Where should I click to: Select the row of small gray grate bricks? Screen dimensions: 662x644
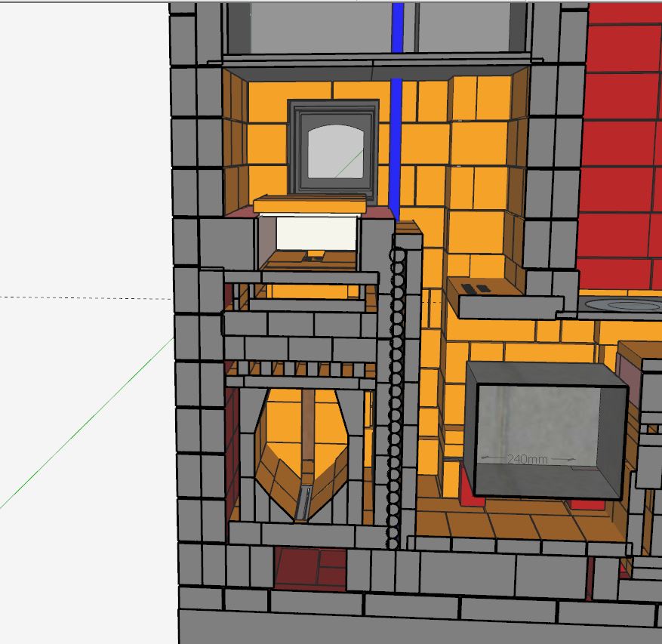coord(302,369)
